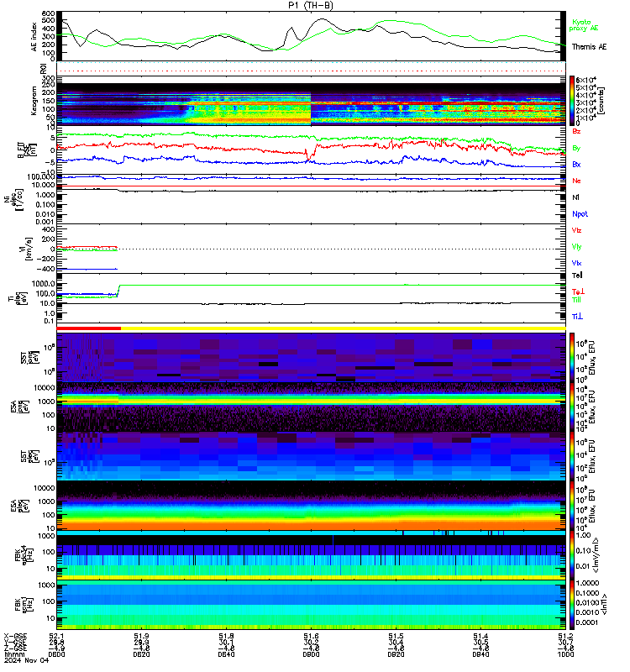630x672 pixels.
Task: Click the X-GSE value '51.9'
Action: point(141,636)
